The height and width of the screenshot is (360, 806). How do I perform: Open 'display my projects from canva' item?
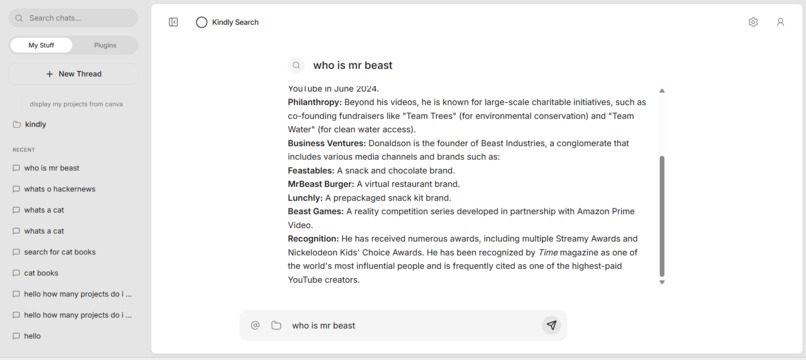76,104
